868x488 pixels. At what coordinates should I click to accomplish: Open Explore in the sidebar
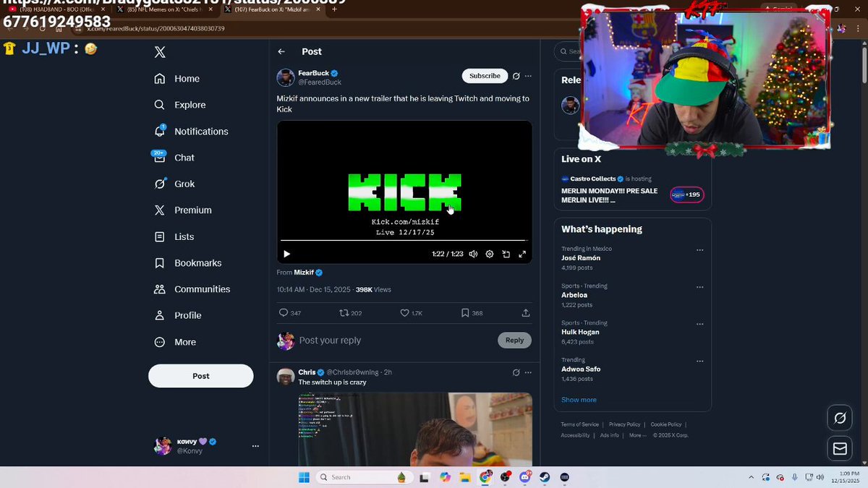180,105
